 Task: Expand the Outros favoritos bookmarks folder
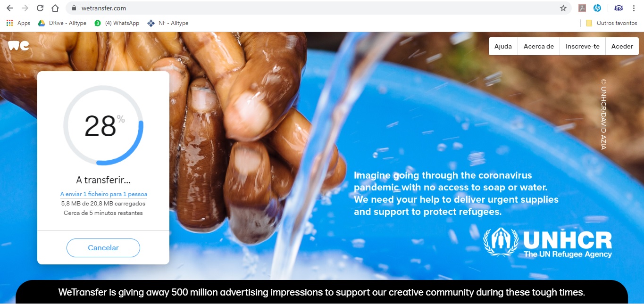[611, 23]
